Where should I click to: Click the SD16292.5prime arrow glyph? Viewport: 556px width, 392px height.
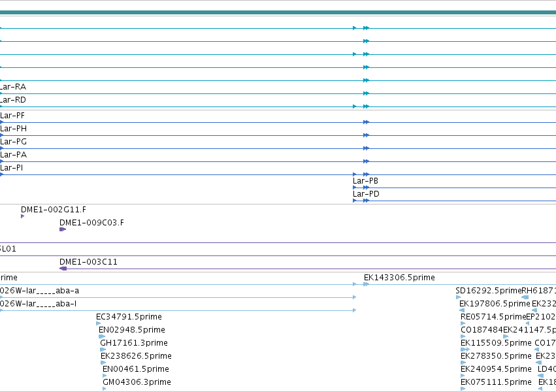pyautogui.click(x=458, y=297)
